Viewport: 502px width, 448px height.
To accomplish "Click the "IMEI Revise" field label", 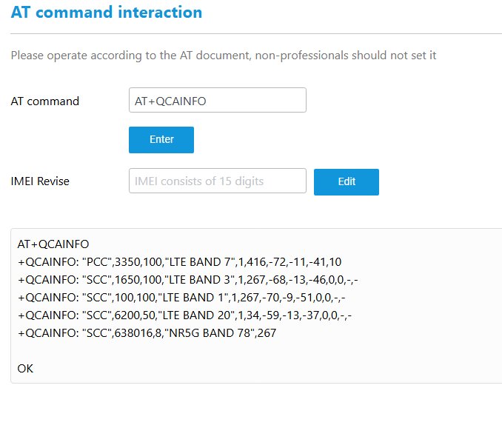I will pyautogui.click(x=40, y=181).
